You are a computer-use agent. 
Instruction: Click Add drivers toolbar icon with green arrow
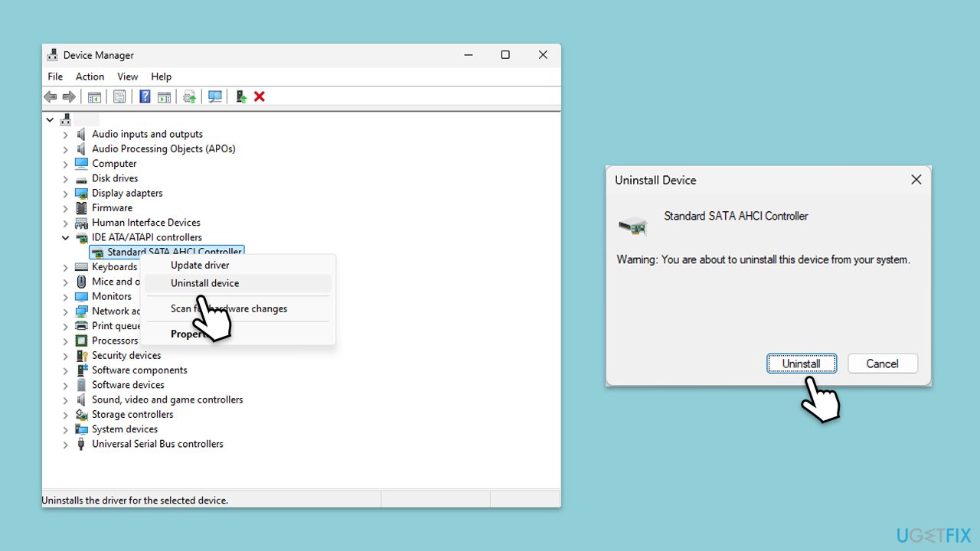240,96
